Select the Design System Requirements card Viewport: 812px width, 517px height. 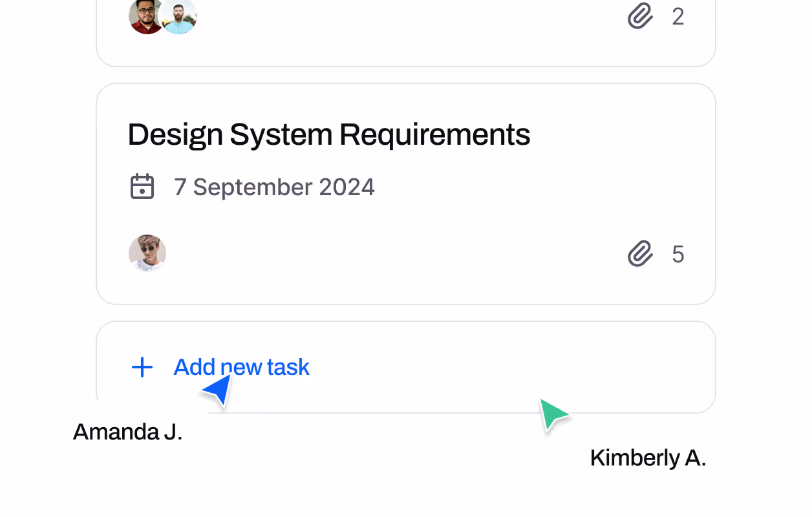click(406, 193)
